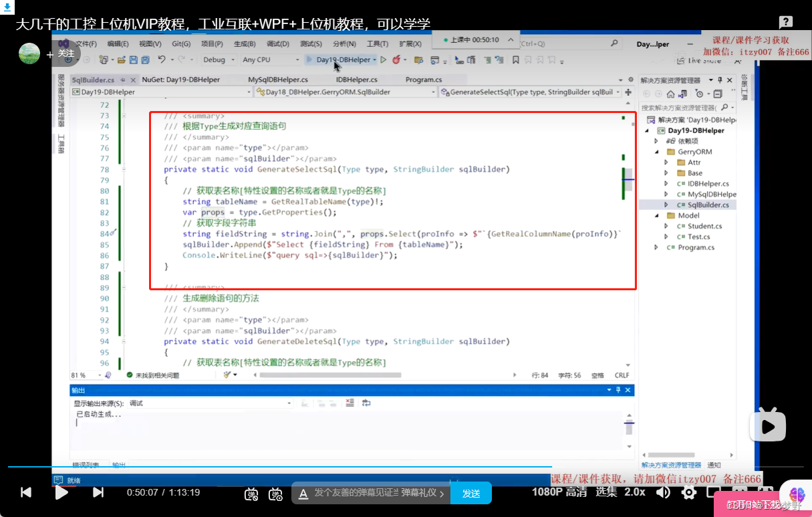Viewport: 812px width, 517px height.
Task: Click the danmaku input field to type
Action: [x=371, y=492]
